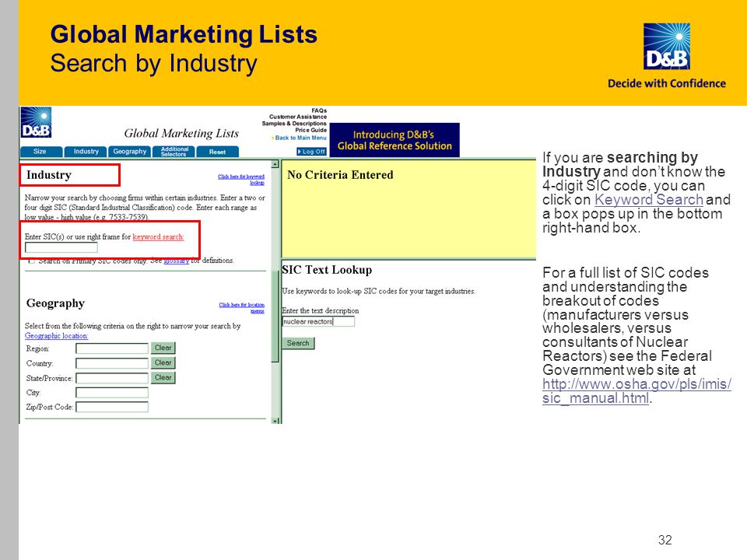Click the Keyword Search hyperlink in slide text
Image resolution: width=747 pixels, height=560 pixels.
[x=649, y=200]
